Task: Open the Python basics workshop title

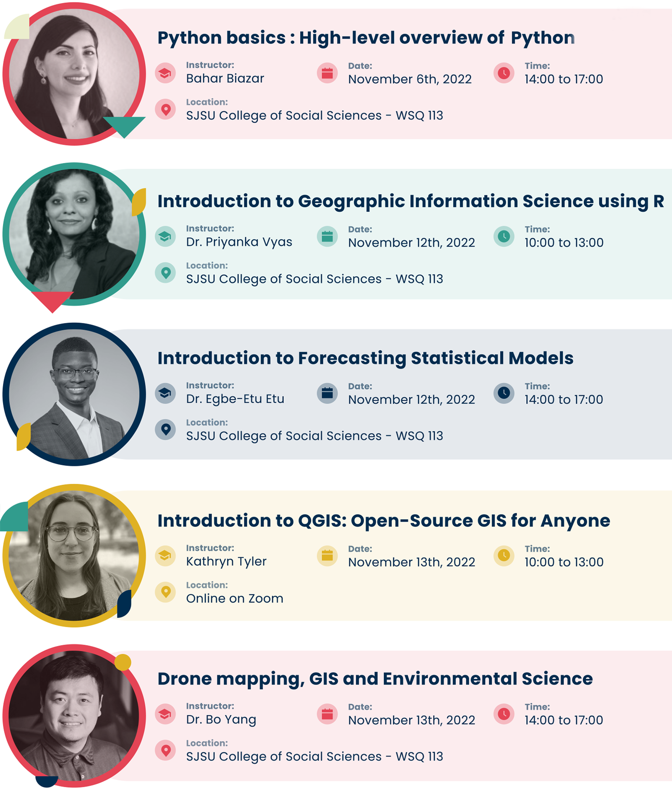Action: click(x=366, y=38)
